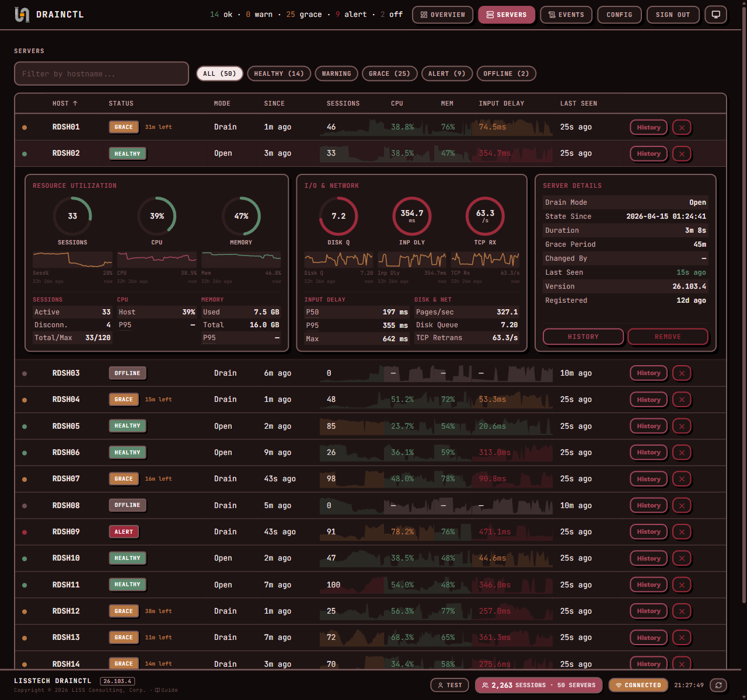
Task: Remove RDSH05 with its X button
Action: pos(682,426)
